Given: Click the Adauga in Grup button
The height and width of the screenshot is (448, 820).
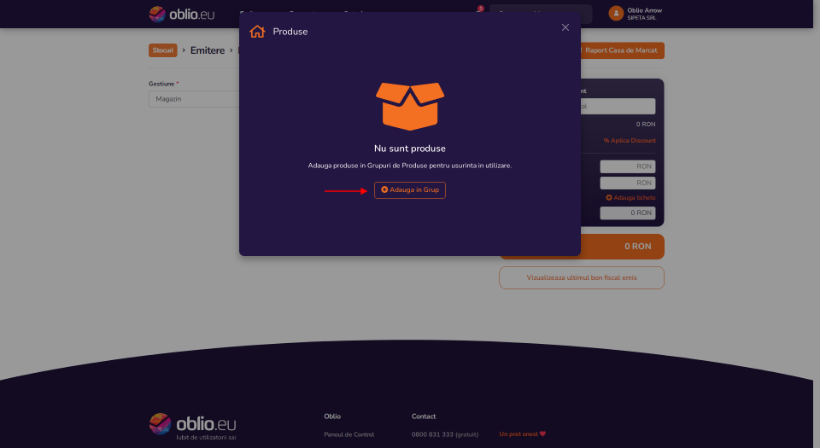Looking at the screenshot, I should click(410, 190).
